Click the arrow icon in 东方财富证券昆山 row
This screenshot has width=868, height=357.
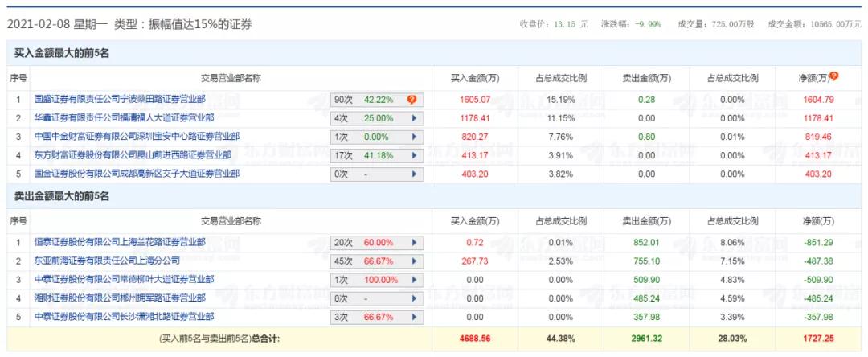[415, 155]
